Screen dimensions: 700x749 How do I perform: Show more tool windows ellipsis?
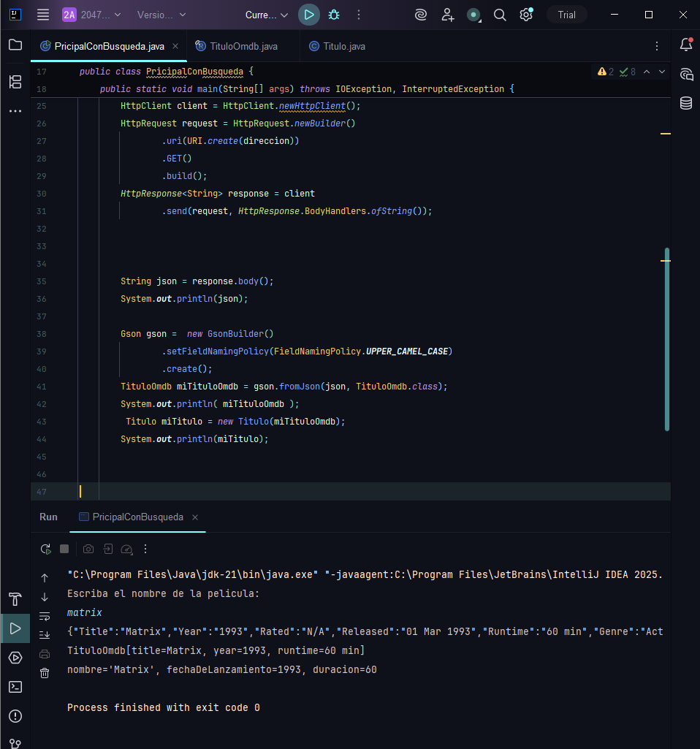click(x=15, y=111)
